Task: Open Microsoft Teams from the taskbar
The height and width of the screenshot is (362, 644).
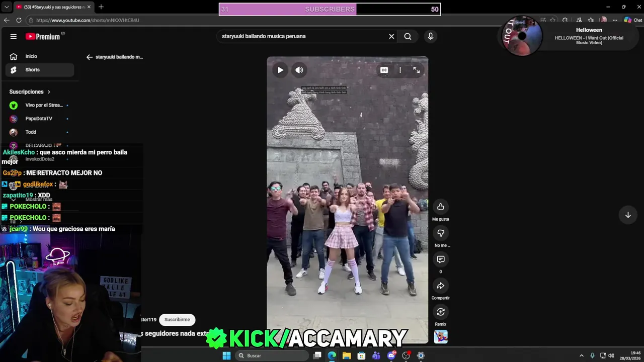Action: [376, 355]
